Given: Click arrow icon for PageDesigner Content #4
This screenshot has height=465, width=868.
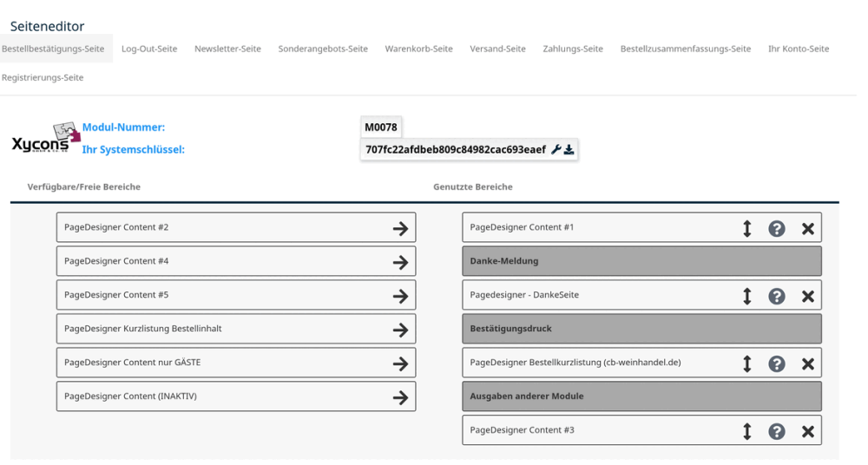Looking at the screenshot, I should tap(400, 262).
